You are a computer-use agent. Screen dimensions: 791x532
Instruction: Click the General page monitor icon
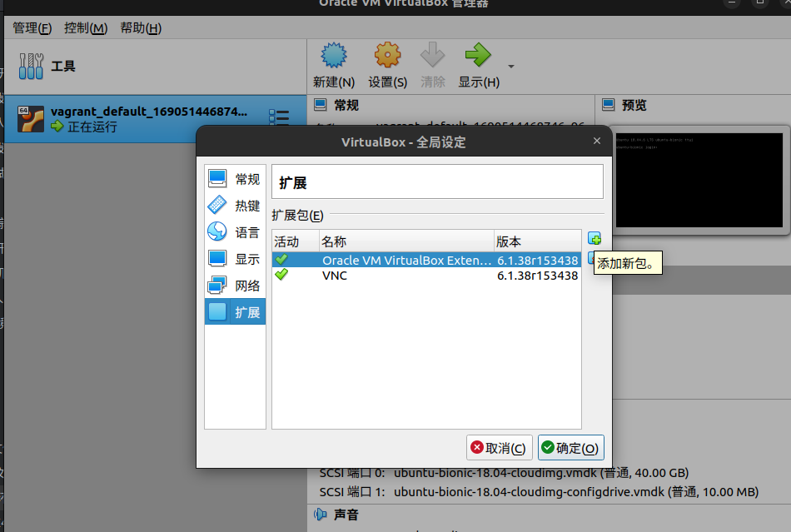[217, 178]
